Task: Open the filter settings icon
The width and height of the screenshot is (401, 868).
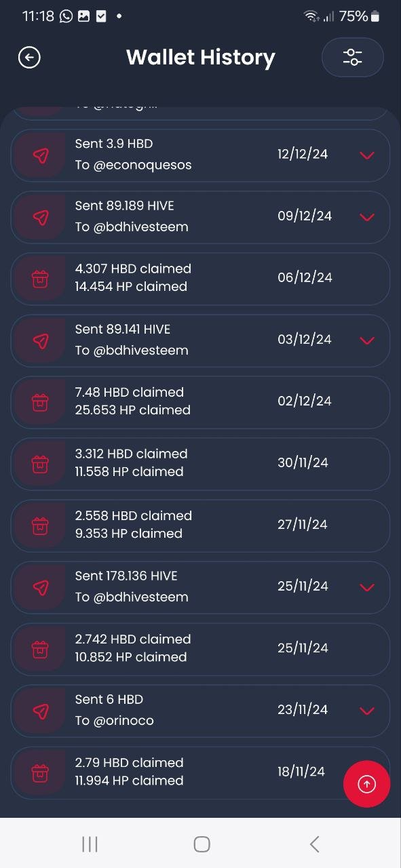Action: (x=353, y=58)
